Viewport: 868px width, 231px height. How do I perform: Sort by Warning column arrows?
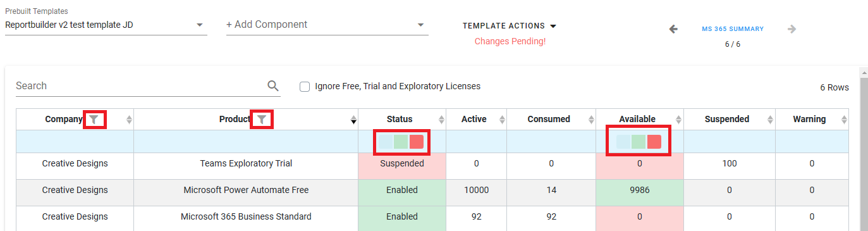(844, 120)
